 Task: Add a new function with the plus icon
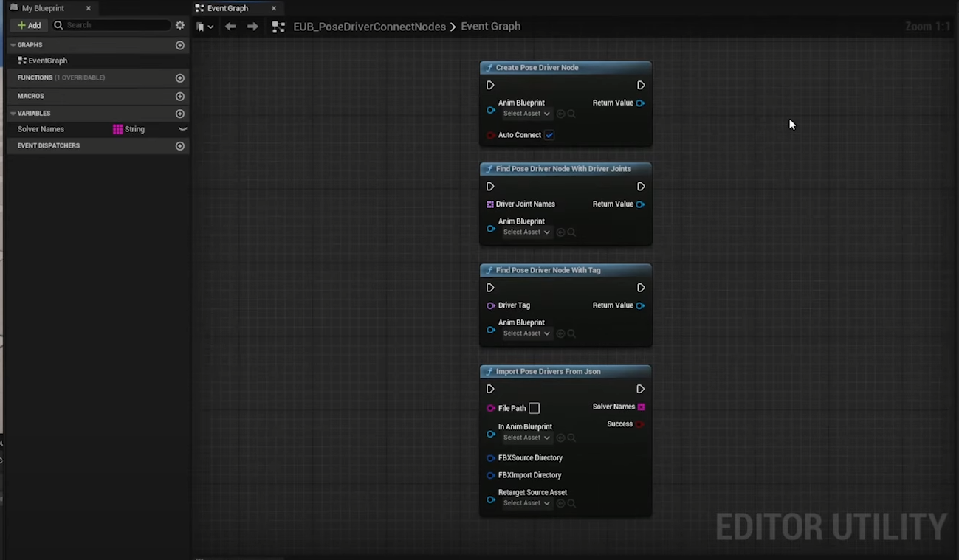(x=179, y=77)
